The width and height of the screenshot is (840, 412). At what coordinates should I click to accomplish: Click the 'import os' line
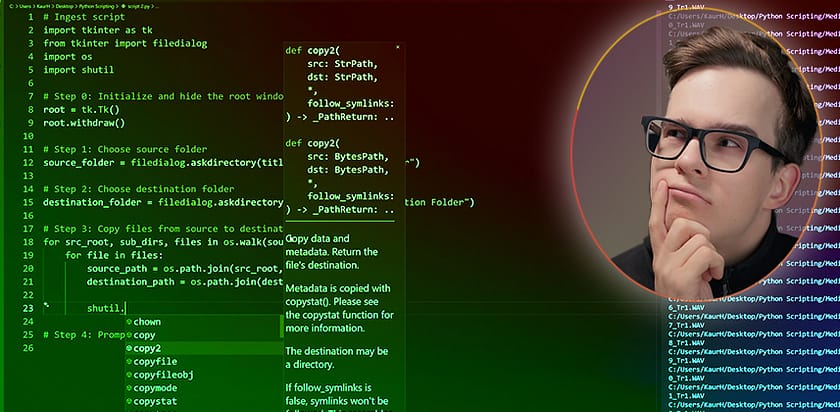(x=68, y=57)
